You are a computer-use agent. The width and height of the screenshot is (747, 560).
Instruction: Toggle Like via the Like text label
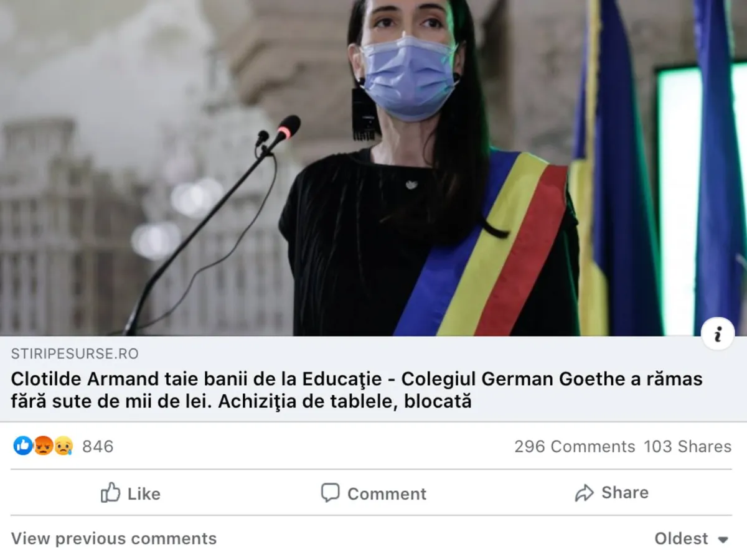(144, 493)
